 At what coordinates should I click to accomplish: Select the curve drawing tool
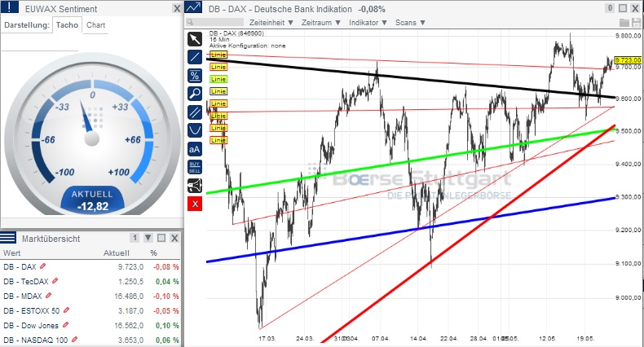pos(195,130)
